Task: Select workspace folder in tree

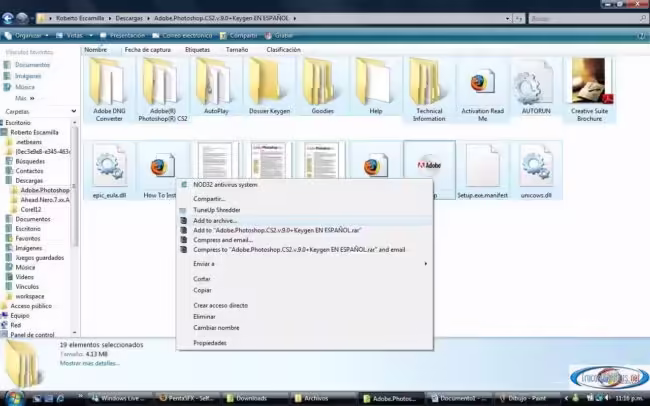Action: coord(29,296)
